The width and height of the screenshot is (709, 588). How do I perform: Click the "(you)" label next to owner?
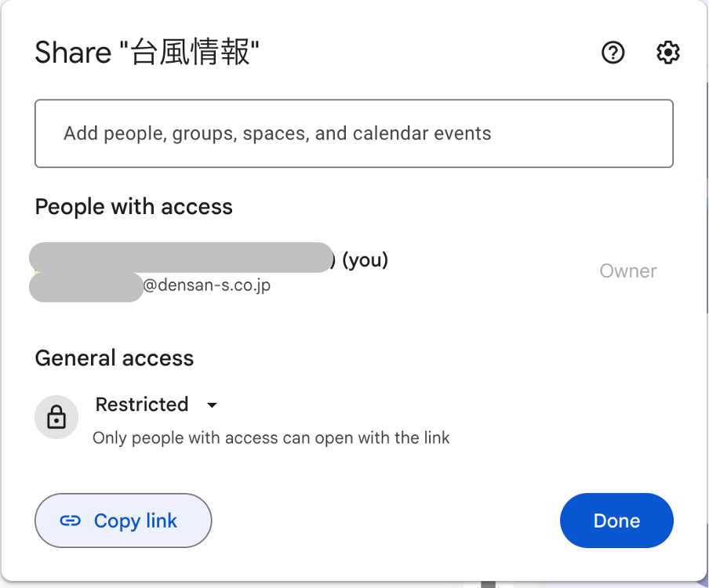click(365, 260)
